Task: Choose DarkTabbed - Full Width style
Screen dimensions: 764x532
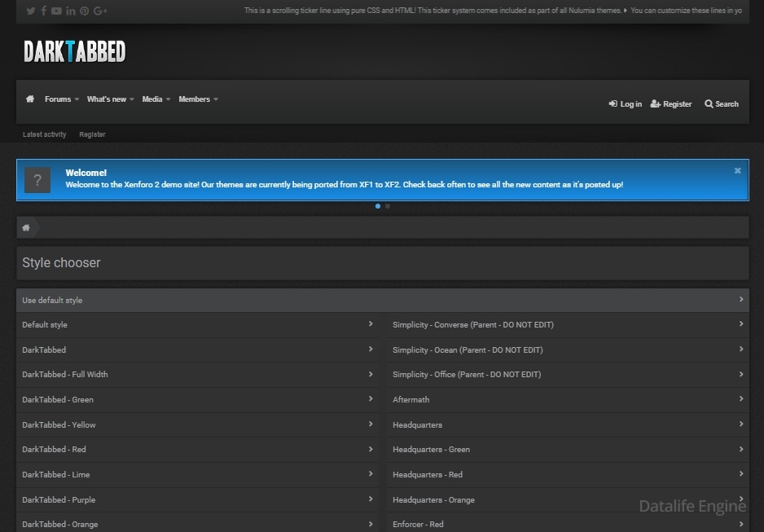Action: click(x=198, y=375)
